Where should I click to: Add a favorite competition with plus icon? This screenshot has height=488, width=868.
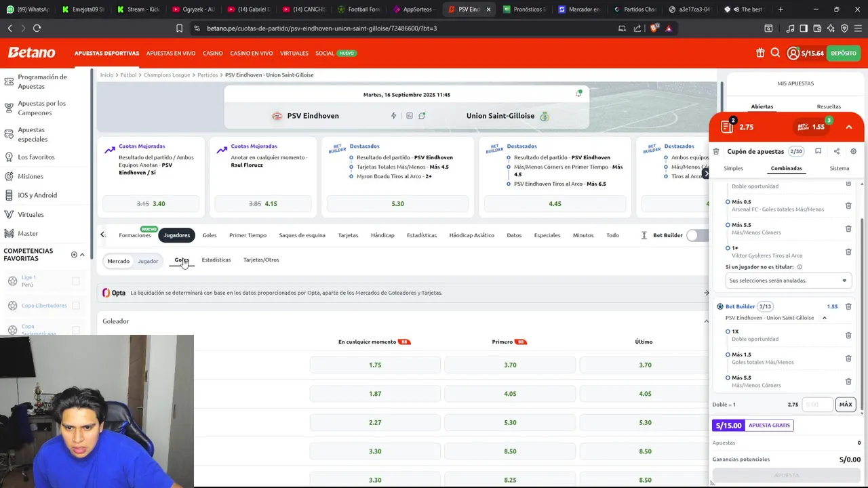[74, 255]
